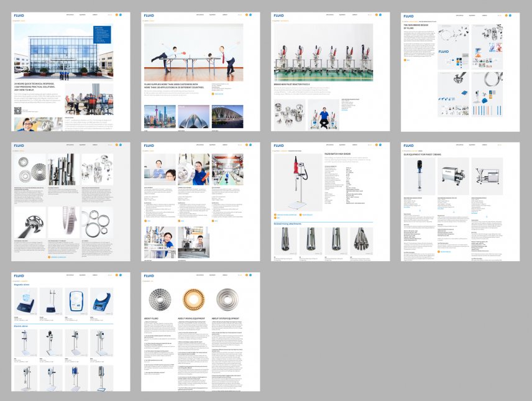Click the orange link beside the ping-pong page text
Viewport: 532px width, 401px height.
(x=214, y=94)
